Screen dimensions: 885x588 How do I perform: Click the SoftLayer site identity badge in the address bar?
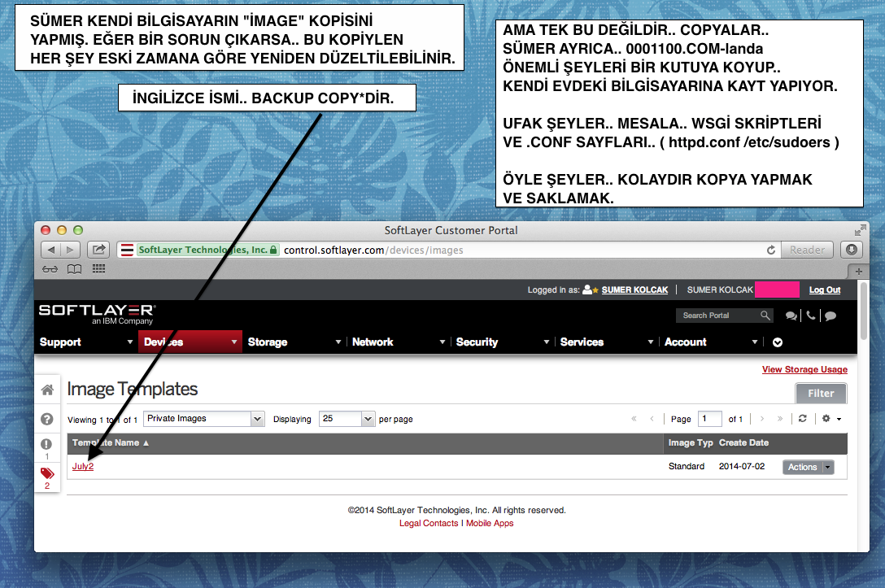pyautogui.click(x=208, y=250)
